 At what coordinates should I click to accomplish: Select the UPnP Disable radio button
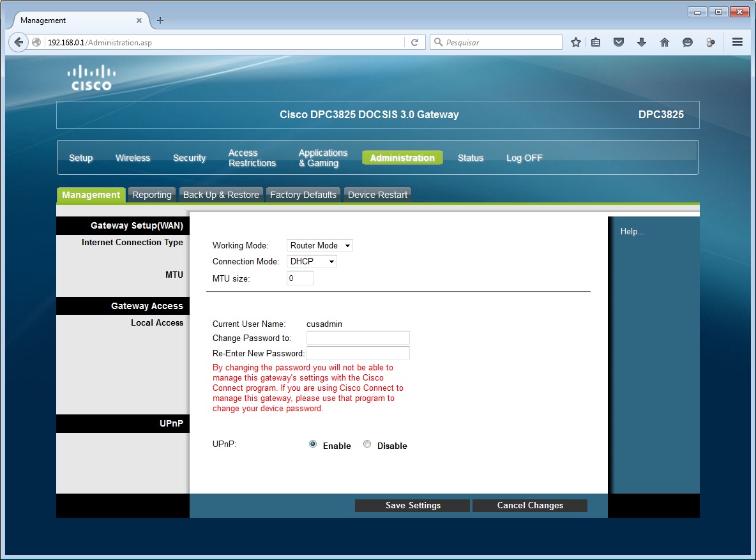click(367, 444)
